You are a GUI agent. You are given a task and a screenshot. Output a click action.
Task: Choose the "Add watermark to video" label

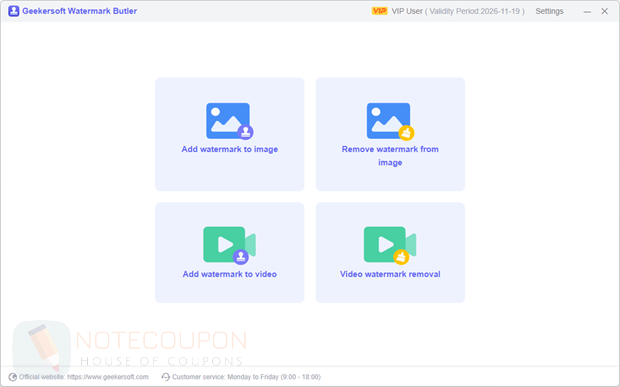pos(230,274)
